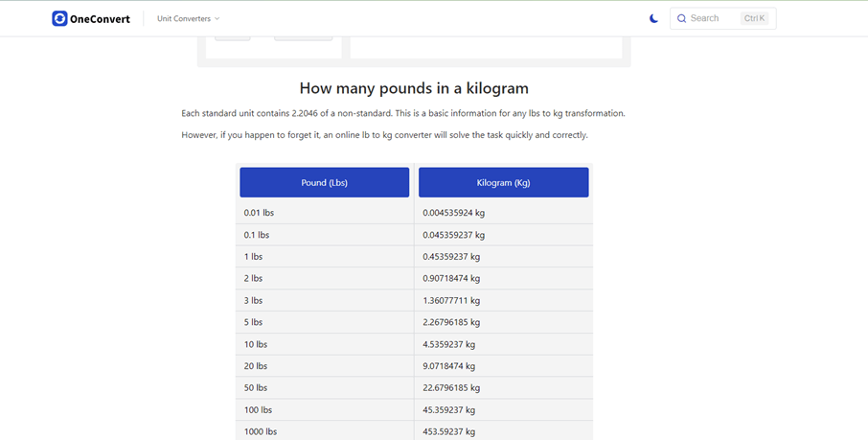Focus the Search input field
Viewport: 868px width, 440px height.
click(723, 18)
